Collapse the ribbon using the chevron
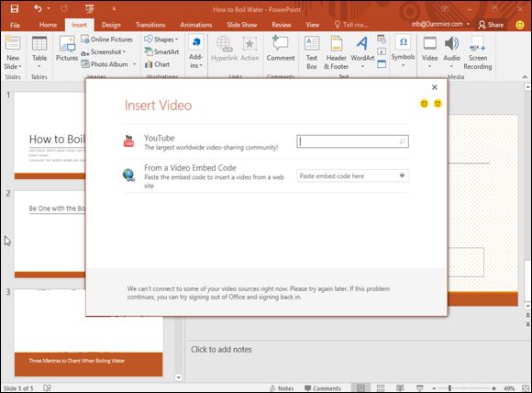This screenshot has height=393, width=532. point(525,77)
